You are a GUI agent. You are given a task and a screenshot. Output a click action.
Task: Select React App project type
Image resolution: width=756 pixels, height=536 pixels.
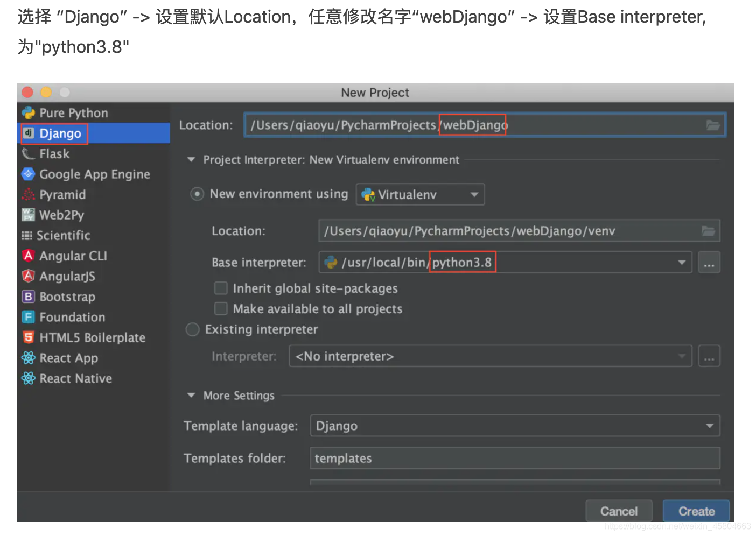tap(94, 358)
